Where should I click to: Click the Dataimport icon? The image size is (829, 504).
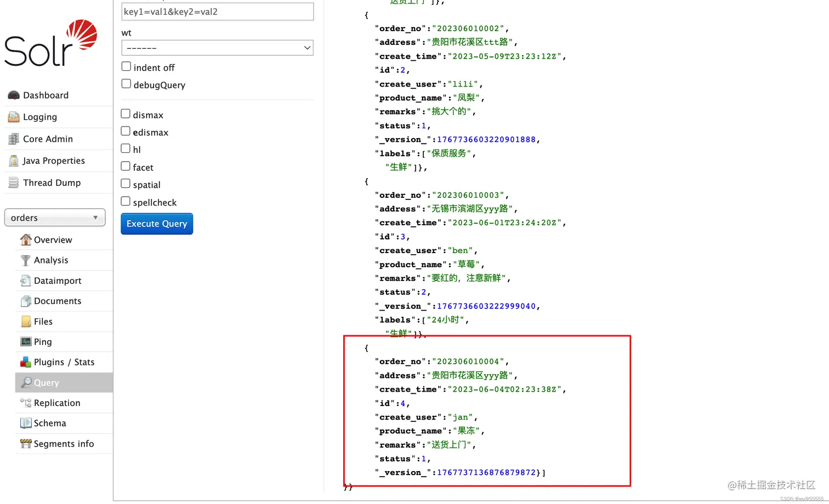(x=26, y=280)
